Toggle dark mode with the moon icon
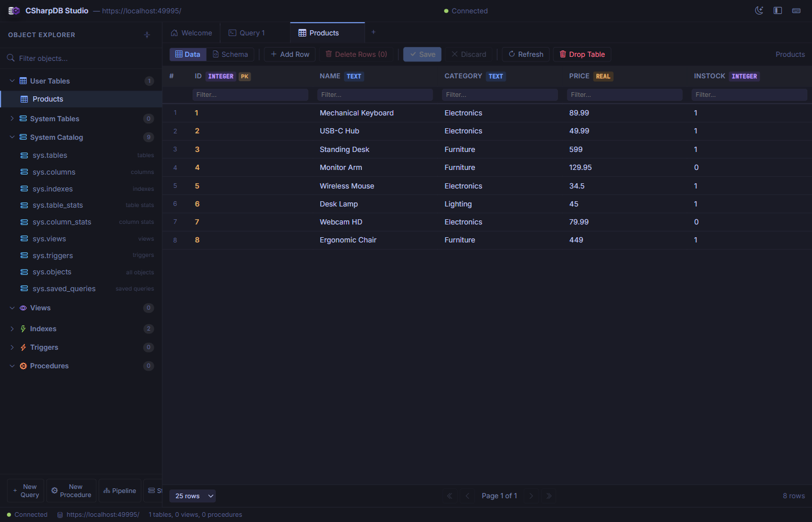812x522 pixels. tap(759, 10)
